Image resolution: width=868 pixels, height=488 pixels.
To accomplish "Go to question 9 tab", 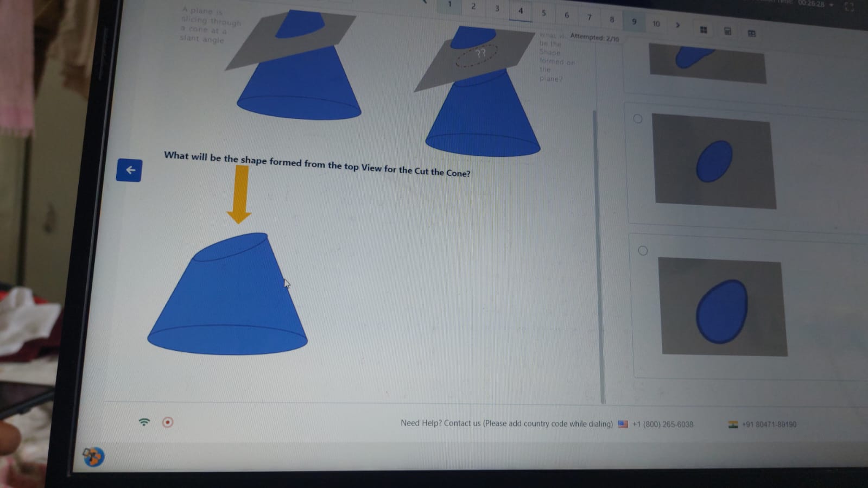I will [634, 22].
